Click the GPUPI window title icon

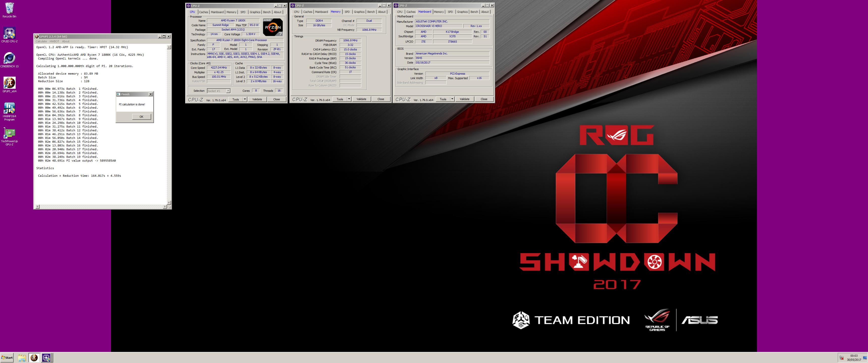pyautogui.click(x=37, y=36)
